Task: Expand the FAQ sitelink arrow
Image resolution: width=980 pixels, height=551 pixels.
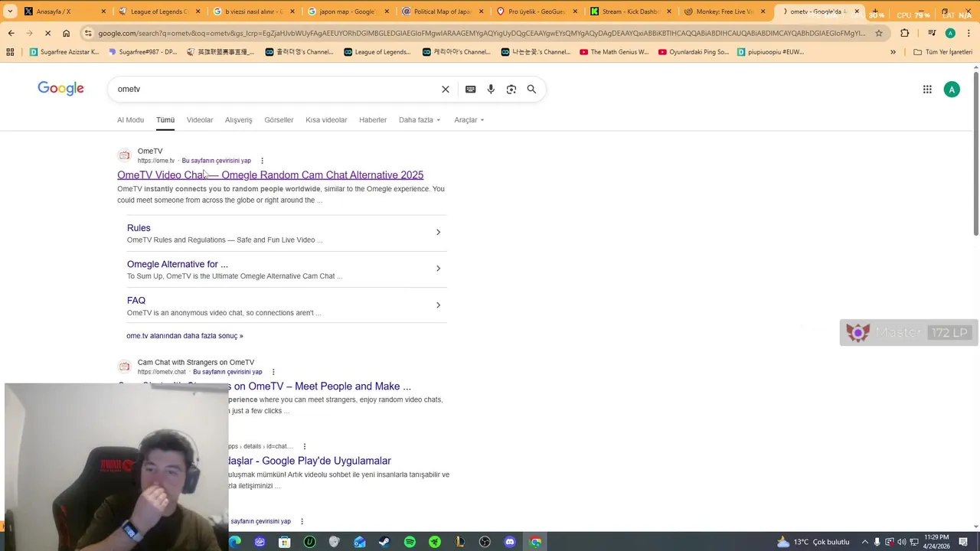Action: pyautogui.click(x=438, y=305)
